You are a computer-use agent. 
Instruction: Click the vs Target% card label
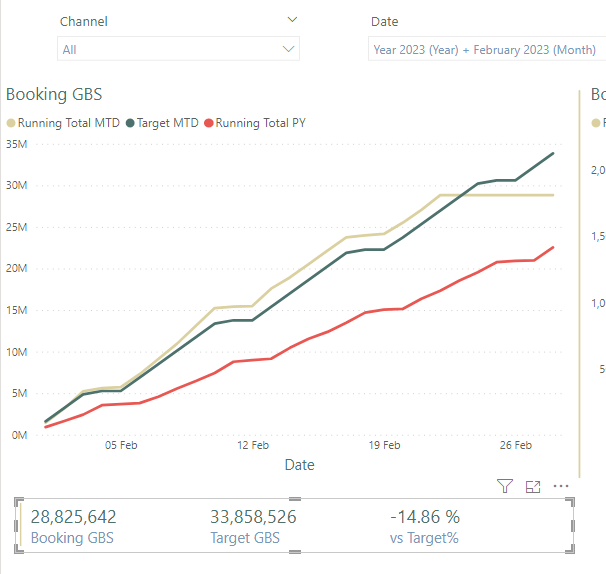pos(424,538)
